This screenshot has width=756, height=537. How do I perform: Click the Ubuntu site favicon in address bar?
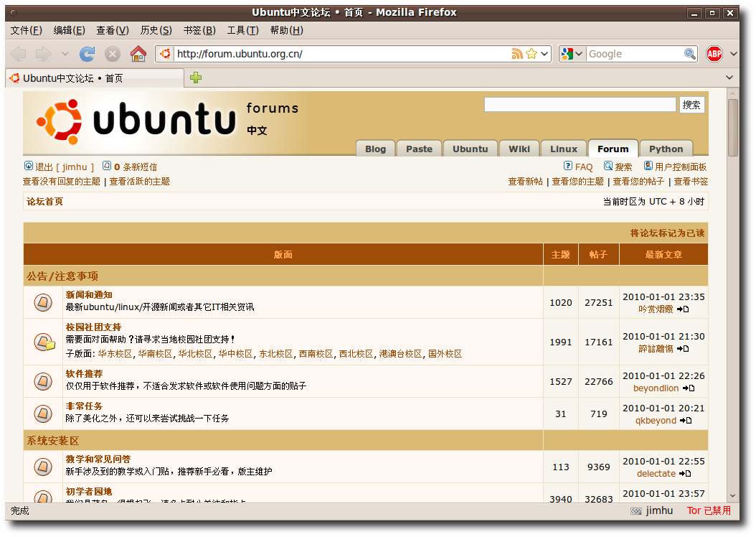[x=166, y=54]
